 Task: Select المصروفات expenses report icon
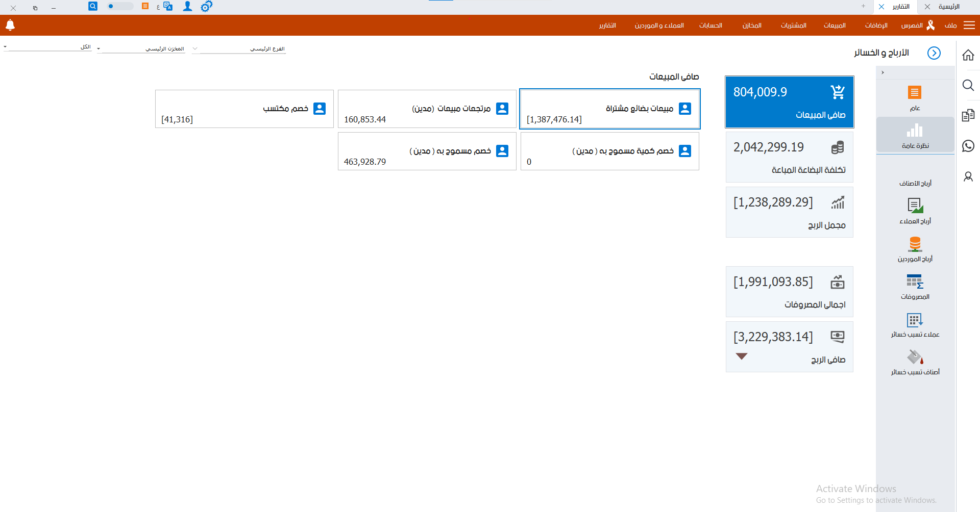[x=915, y=287]
